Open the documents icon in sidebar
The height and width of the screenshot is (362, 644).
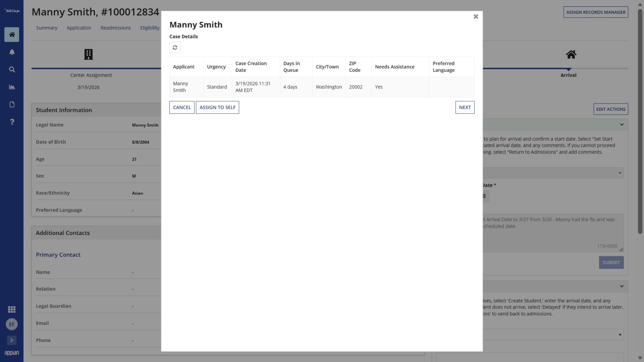coord(12,104)
